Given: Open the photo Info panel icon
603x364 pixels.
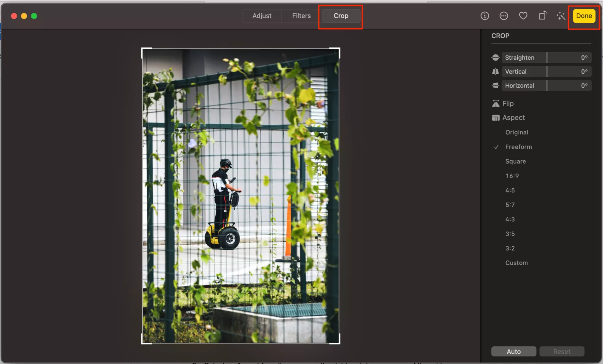Looking at the screenshot, I should point(484,16).
